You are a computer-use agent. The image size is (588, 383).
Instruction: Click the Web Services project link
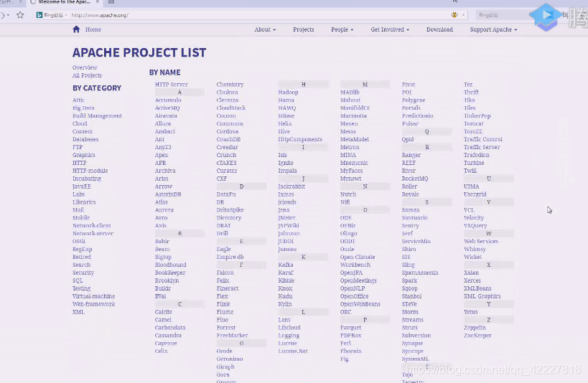point(481,241)
